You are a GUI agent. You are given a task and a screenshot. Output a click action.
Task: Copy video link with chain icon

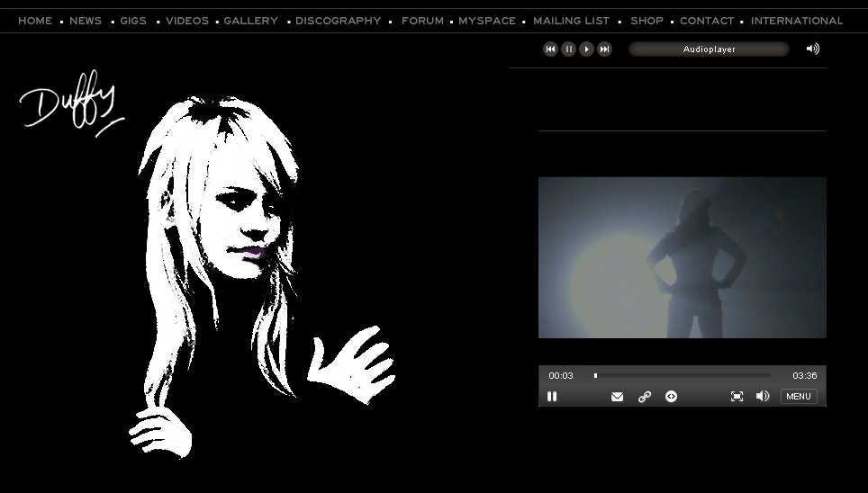pos(645,397)
